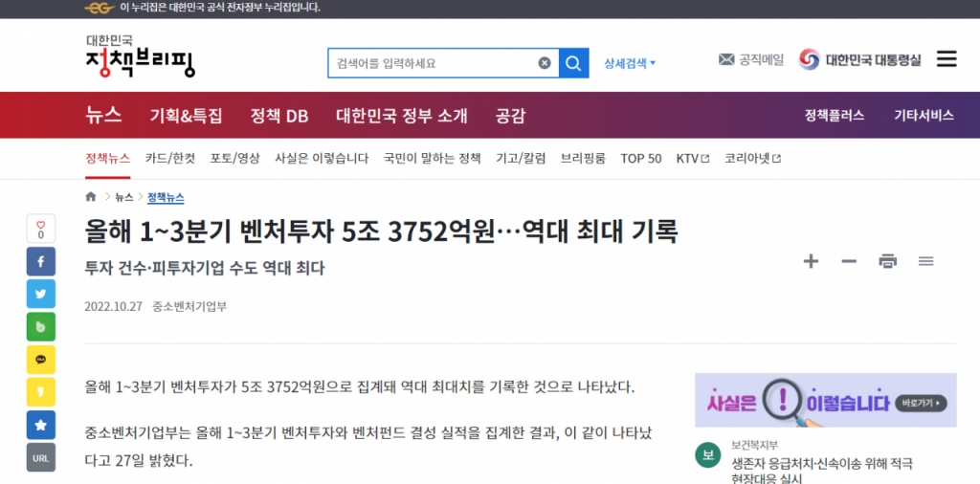Share article via KakaoTalk icon

(x=40, y=360)
